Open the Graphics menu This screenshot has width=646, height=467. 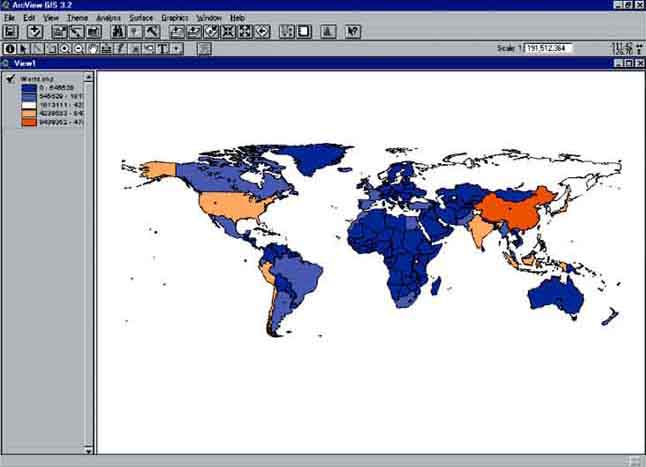(175, 18)
